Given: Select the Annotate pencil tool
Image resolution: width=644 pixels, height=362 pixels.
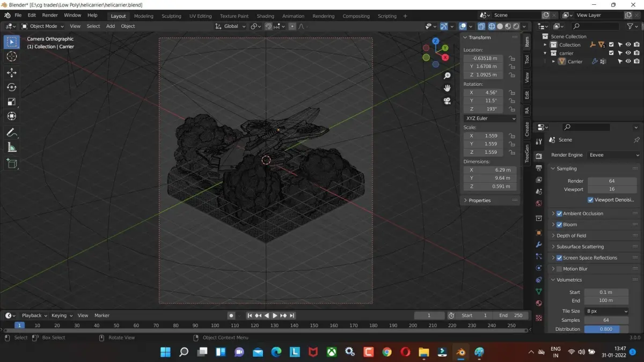Looking at the screenshot, I should 12,132.
